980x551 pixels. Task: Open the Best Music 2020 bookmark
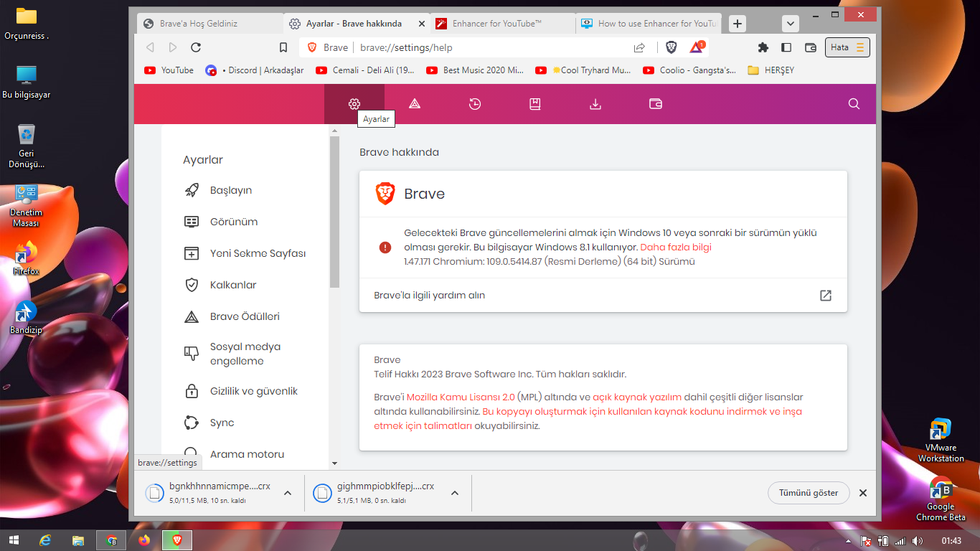coord(475,70)
